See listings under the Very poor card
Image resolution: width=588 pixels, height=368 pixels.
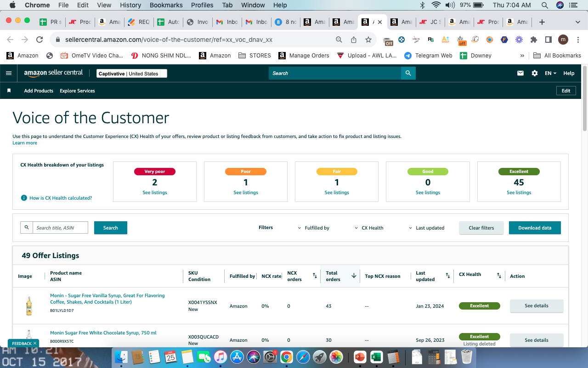coord(155,193)
